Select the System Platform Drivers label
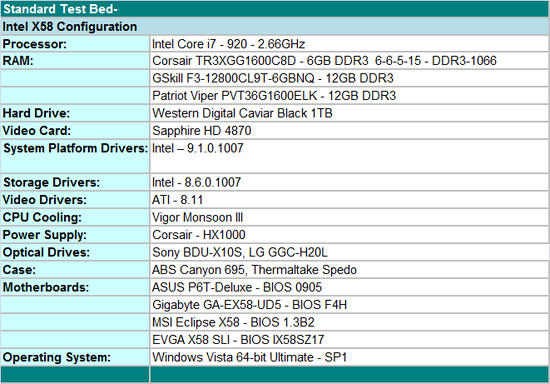Image resolution: width=550 pixels, height=384 pixels. click(x=75, y=148)
